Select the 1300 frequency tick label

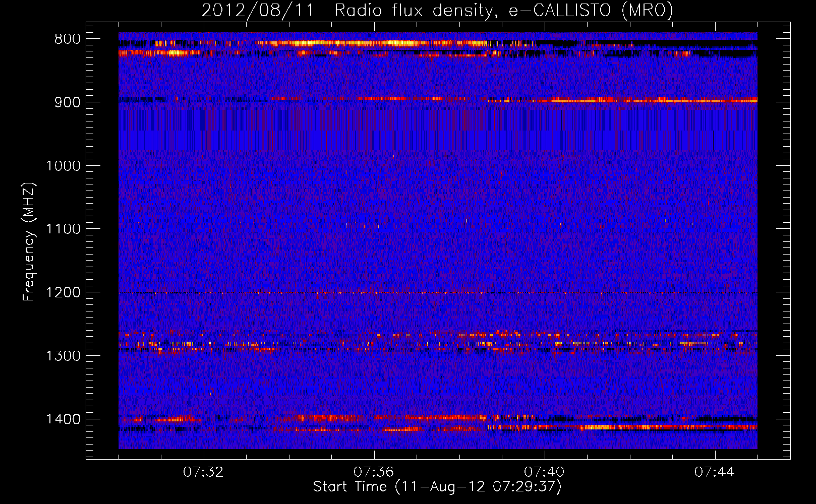point(63,356)
